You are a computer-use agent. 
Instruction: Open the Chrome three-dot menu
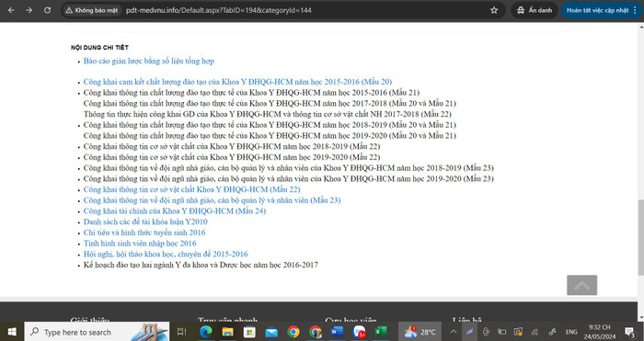click(x=636, y=10)
